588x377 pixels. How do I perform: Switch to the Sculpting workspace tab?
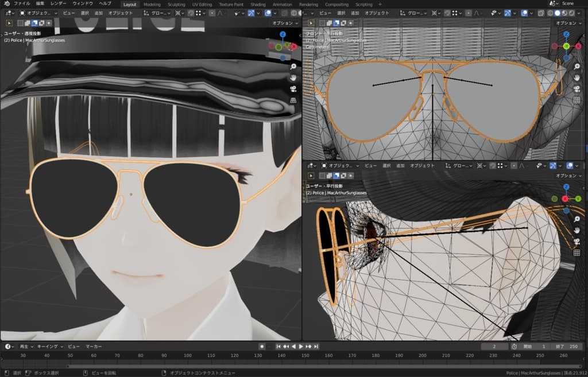pos(176,4)
